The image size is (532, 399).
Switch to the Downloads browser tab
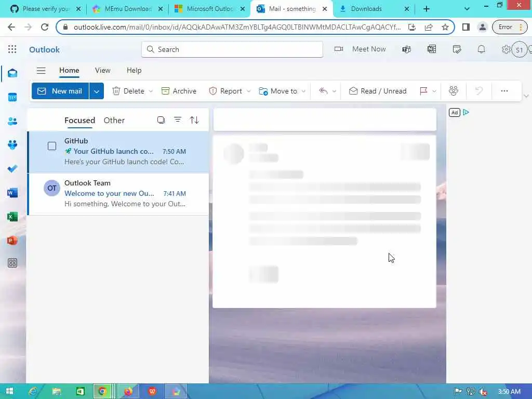[x=373, y=9]
